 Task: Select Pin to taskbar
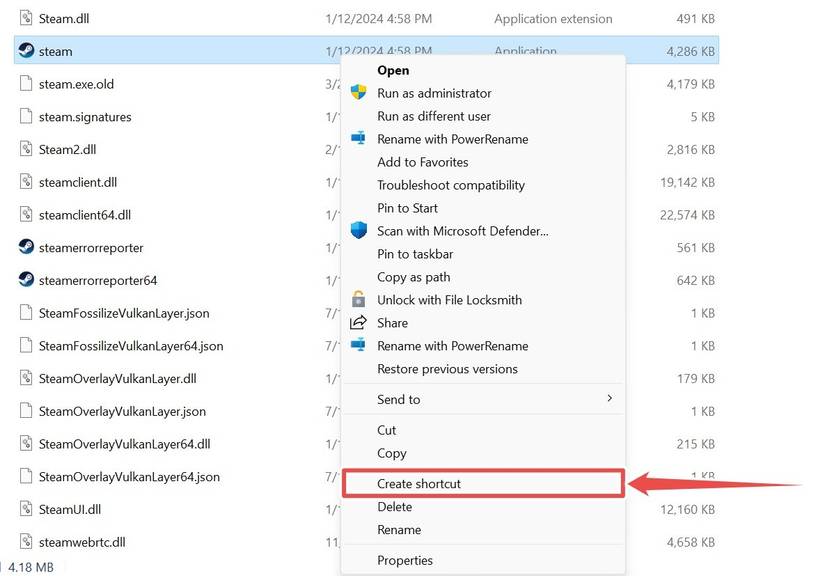click(x=415, y=254)
